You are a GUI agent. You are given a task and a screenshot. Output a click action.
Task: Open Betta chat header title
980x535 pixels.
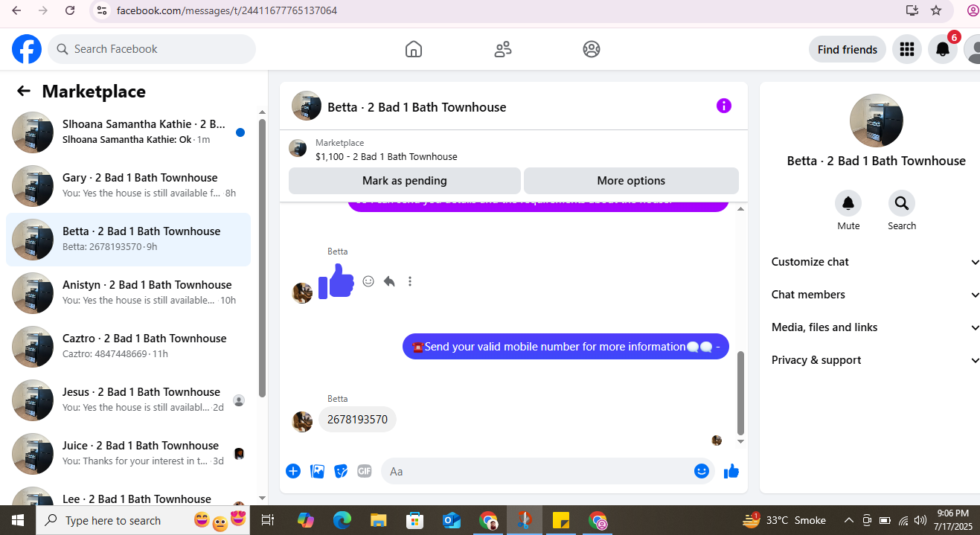(417, 107)
